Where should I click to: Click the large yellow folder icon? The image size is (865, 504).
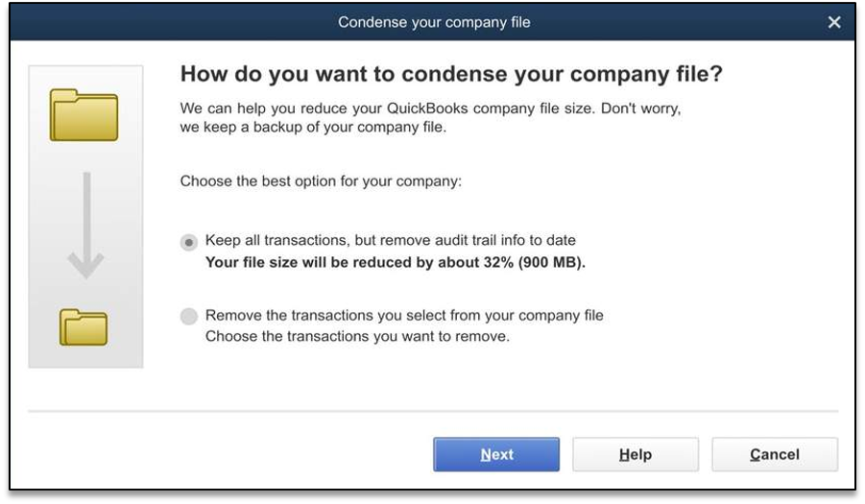[x=84, y=114]
